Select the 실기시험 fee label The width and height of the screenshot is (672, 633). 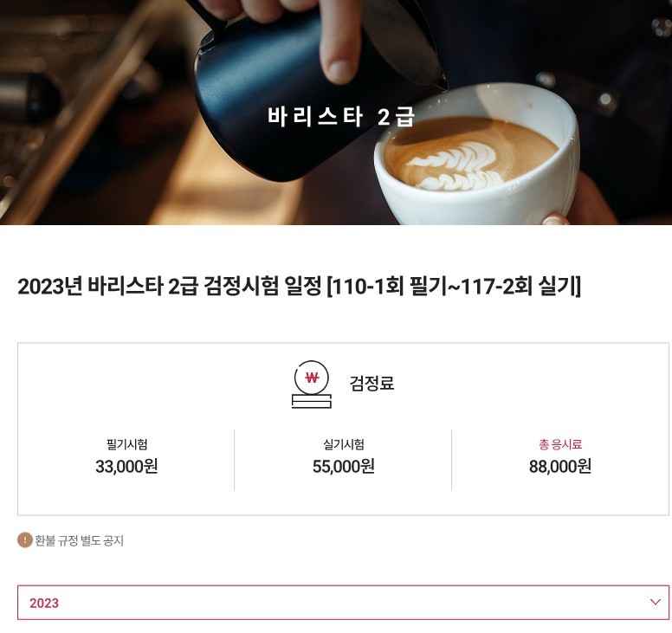click(343, 444)
